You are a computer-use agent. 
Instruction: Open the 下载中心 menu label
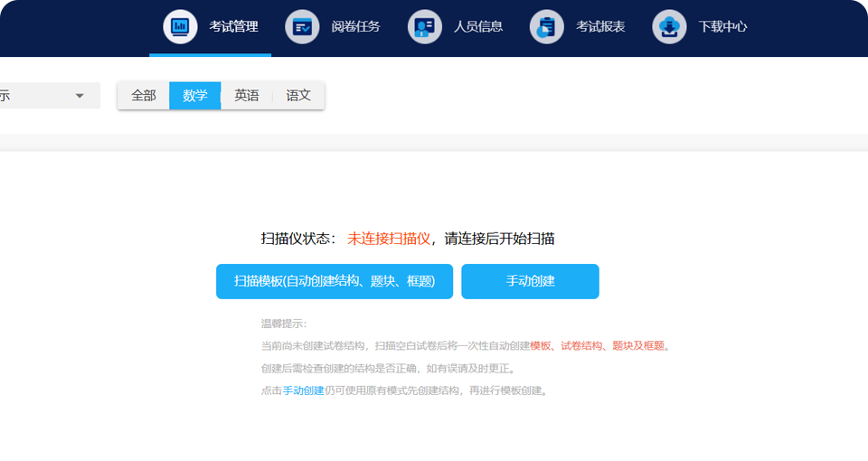click(x=723, y=26)
